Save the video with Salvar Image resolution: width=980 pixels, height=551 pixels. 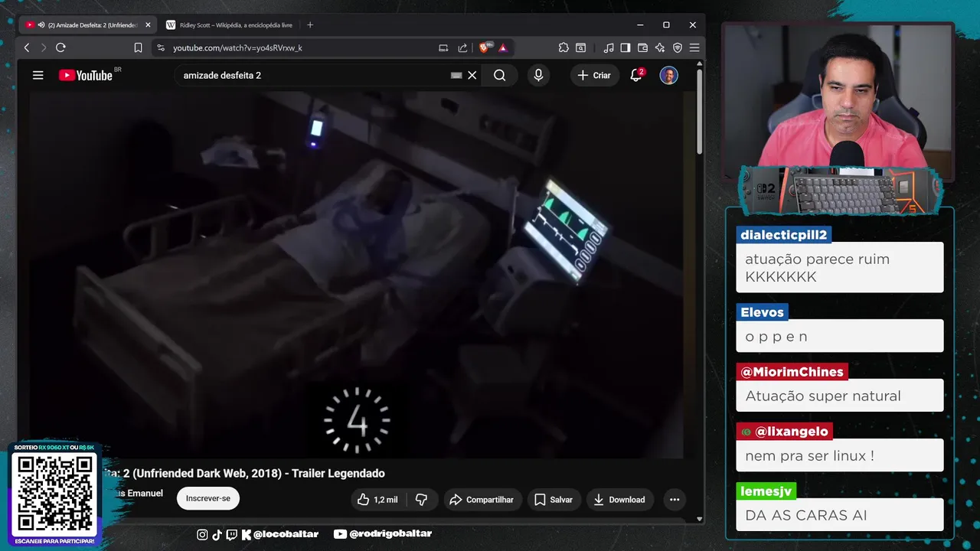pos(554,500)
